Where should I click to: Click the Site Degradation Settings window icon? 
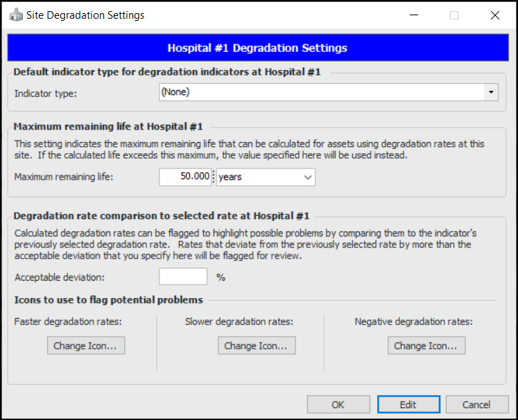click(x=15, y=15)
